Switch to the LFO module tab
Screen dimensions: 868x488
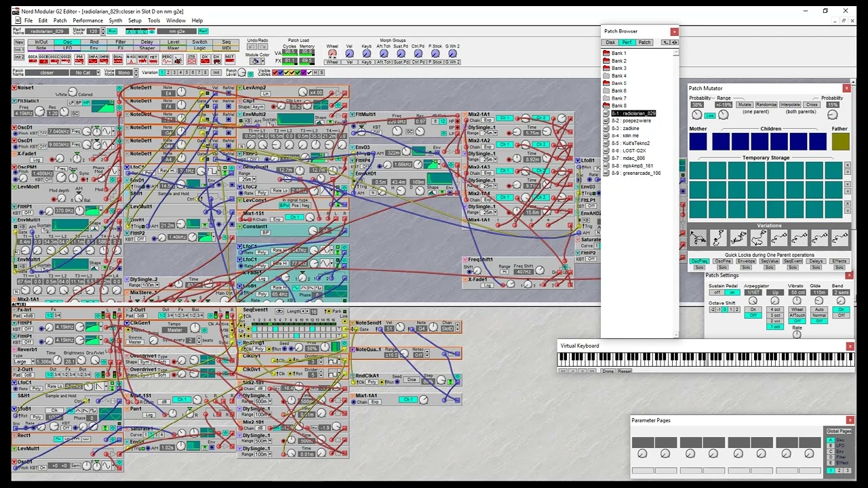click(x=68, y=48)
